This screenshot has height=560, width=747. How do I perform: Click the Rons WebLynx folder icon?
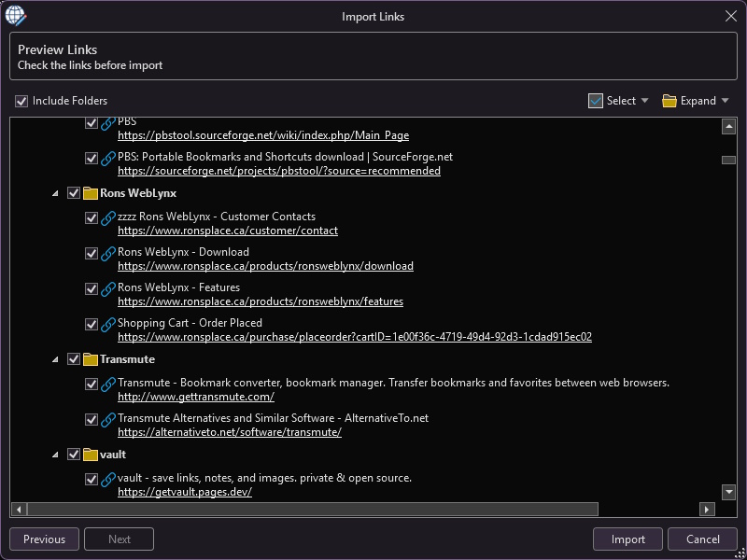click(x=90, y=193)
